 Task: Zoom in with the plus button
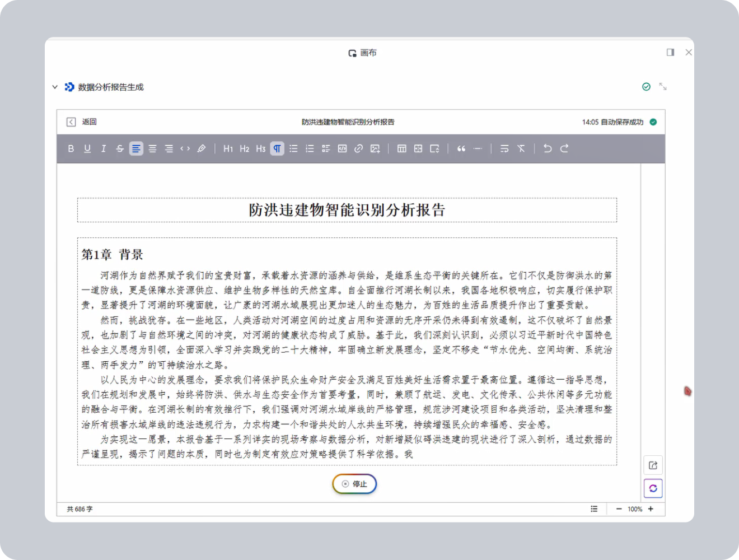point(651,509)
